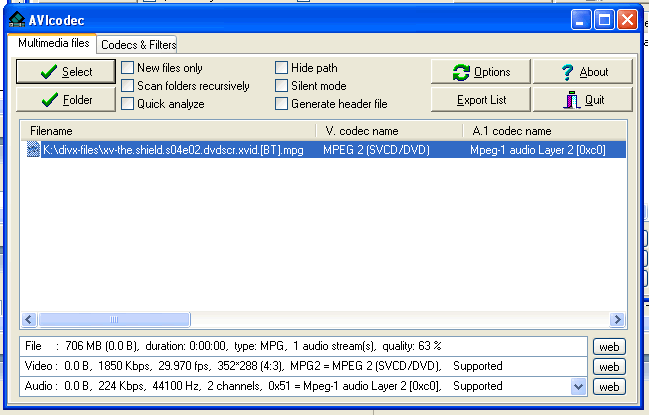The image size is (649, 415).
Task: Enable New files only checkbox
Action: coord(127,67)
